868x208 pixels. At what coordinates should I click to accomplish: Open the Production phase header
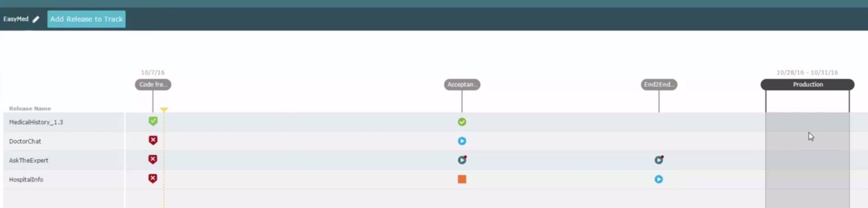click(807, 84)
